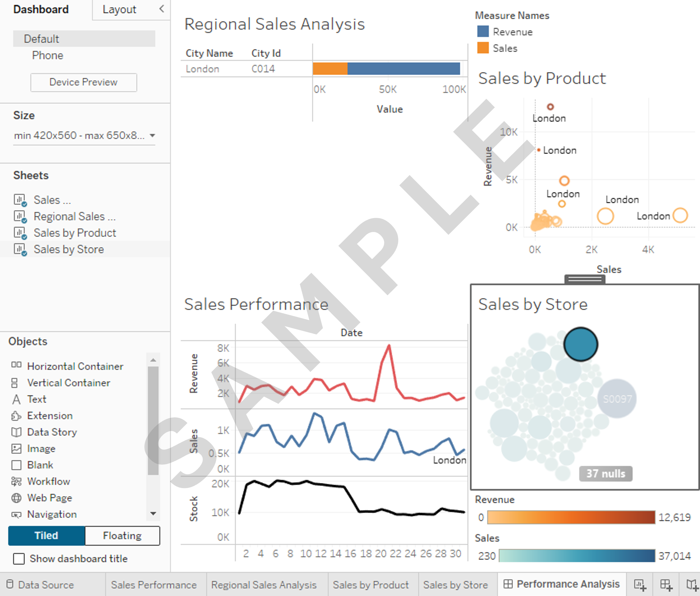Switch to Floating layout mode
Screen dimensions: 700x596
click(x=122, y=535)
